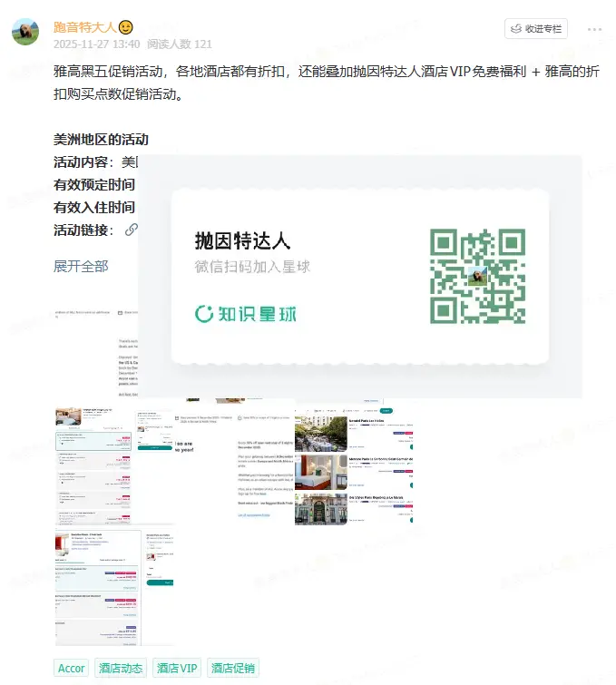Open author profile 跑音特大人
Screen dimensions: 616x685
click(84, 27)
